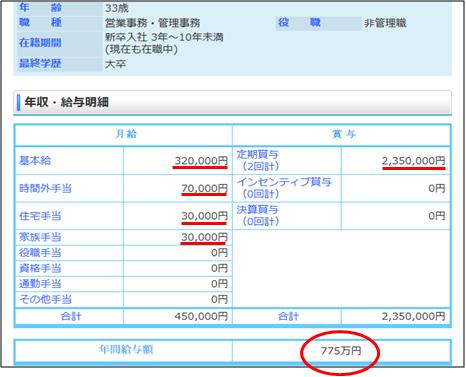The image size is (466, 377).
Task: Click the 30,000円 value in 住宅手当 row
Action: point(204,216)
